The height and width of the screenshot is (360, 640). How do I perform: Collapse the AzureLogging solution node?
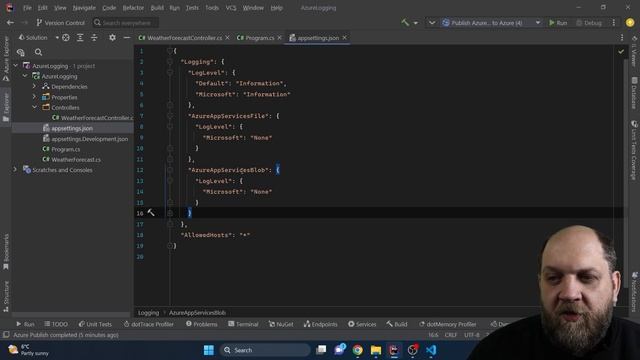pyautogui.click(x=16, y=66)
